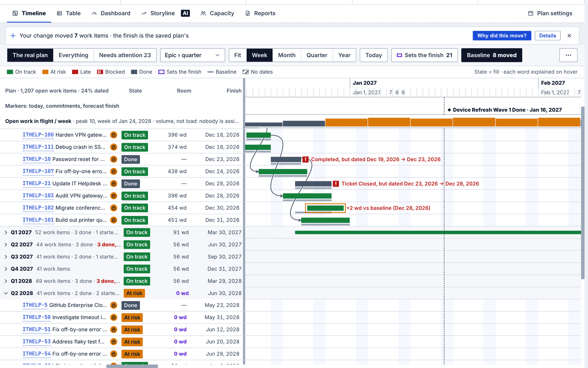The width and height of the screenshot is (588, 368).
Task: Select 'The real plan' view
Action: pyautogui.click(x=30, y=55)
